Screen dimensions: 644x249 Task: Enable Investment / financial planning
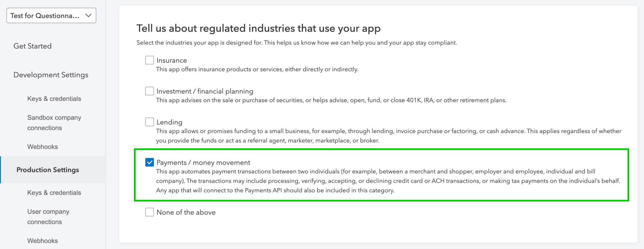150,91
